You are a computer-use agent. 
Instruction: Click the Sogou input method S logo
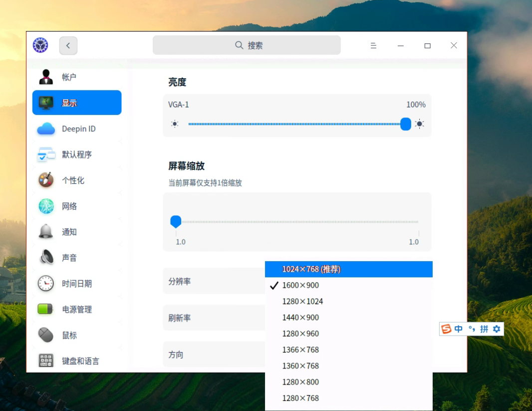tap(446, 329)
